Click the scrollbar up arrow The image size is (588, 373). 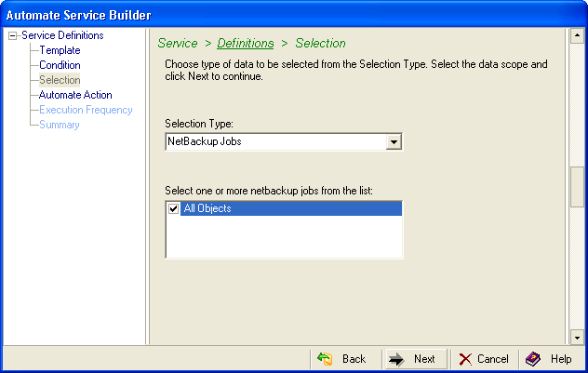[x=577, y=36]
